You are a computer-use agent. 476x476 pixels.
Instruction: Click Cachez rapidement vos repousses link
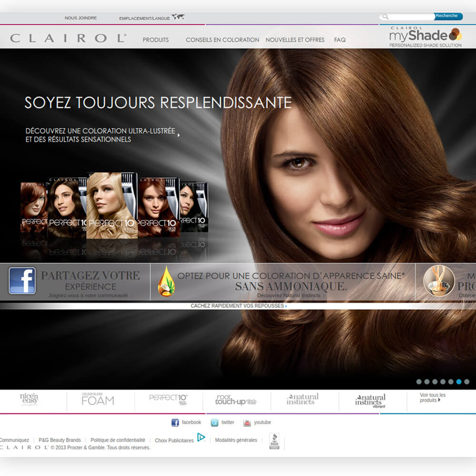(238, 306)
